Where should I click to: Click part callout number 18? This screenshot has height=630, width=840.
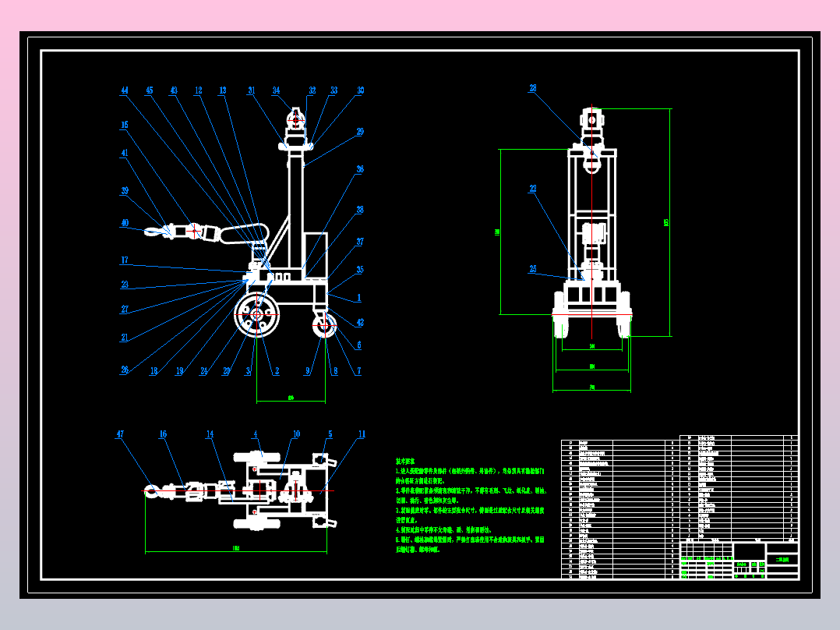[x=154, y=371]
